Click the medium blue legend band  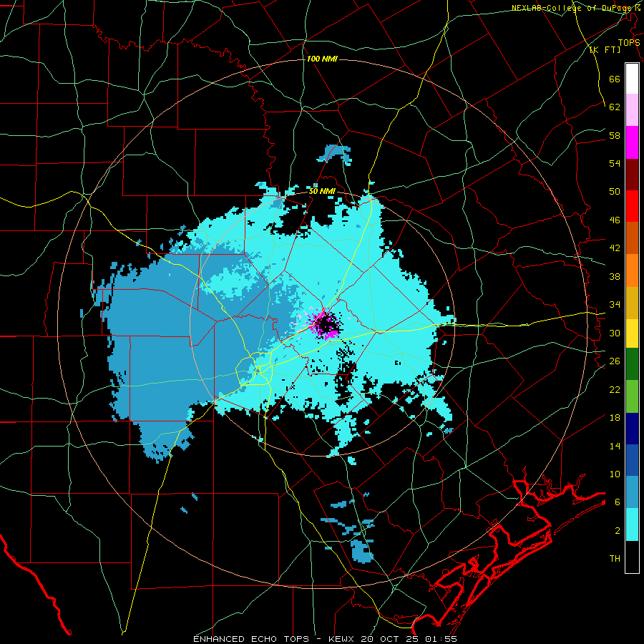point(632,460)
